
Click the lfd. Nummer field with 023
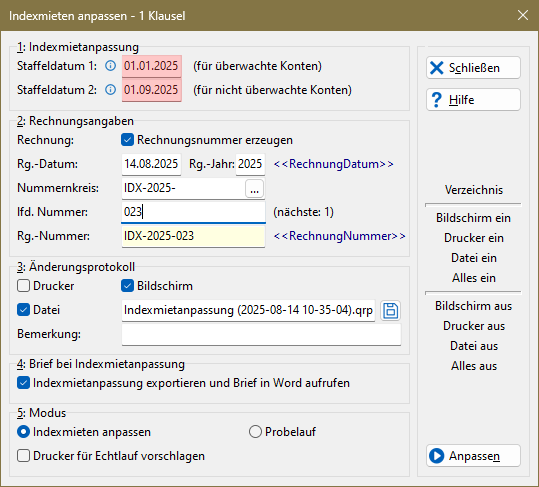pos(193,212)
